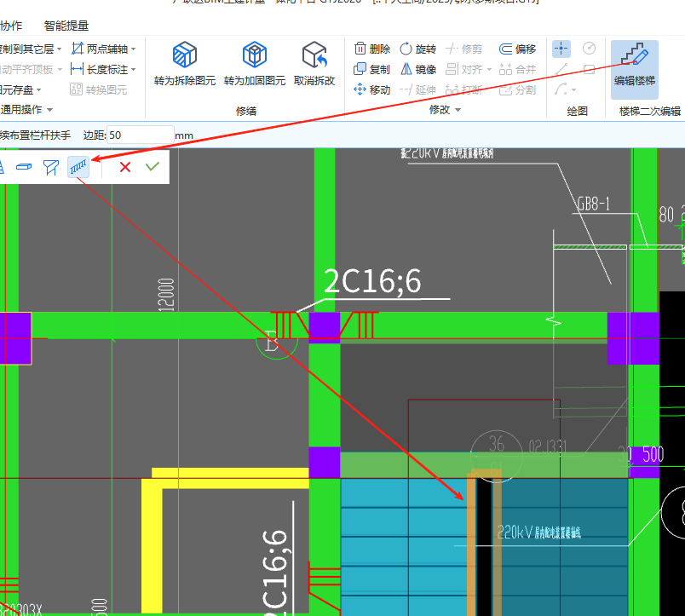The width and height of the screenshot is (685, 616).
Task: Click 分割 split tool
Action: point(518,90)
